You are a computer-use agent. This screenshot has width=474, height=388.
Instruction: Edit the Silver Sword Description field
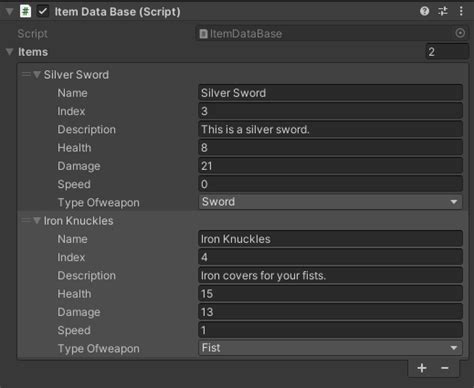tap(330, 129)
